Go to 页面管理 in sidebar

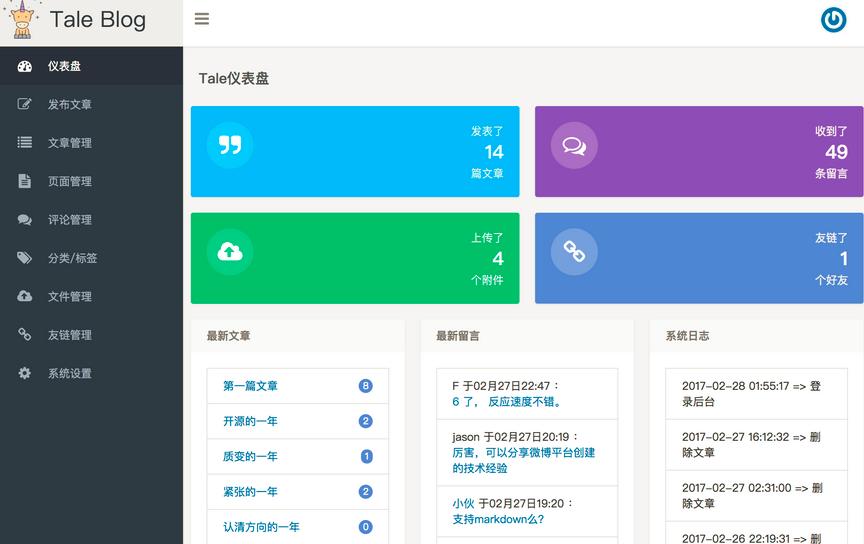click(x=91, y=181)
